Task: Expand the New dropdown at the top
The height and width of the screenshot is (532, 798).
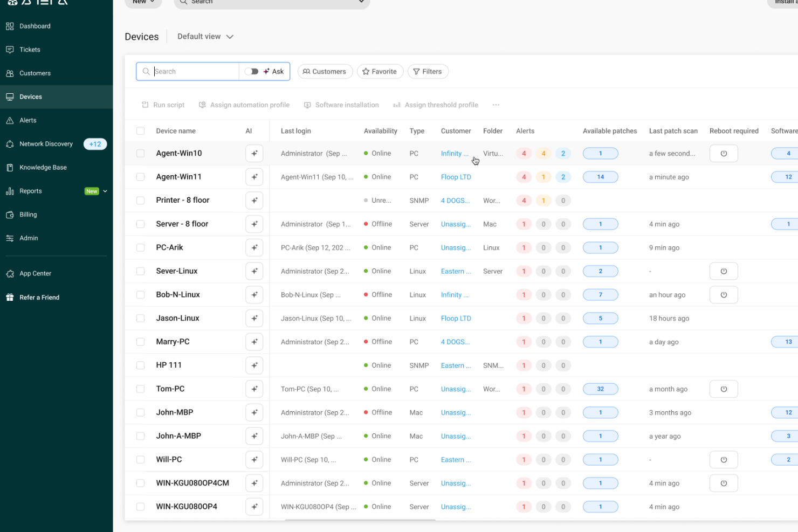Action: point(143,2)
